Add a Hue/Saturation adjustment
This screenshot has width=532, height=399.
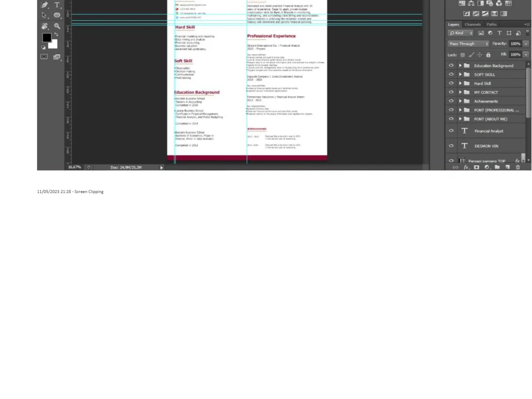tap(462, 3)
